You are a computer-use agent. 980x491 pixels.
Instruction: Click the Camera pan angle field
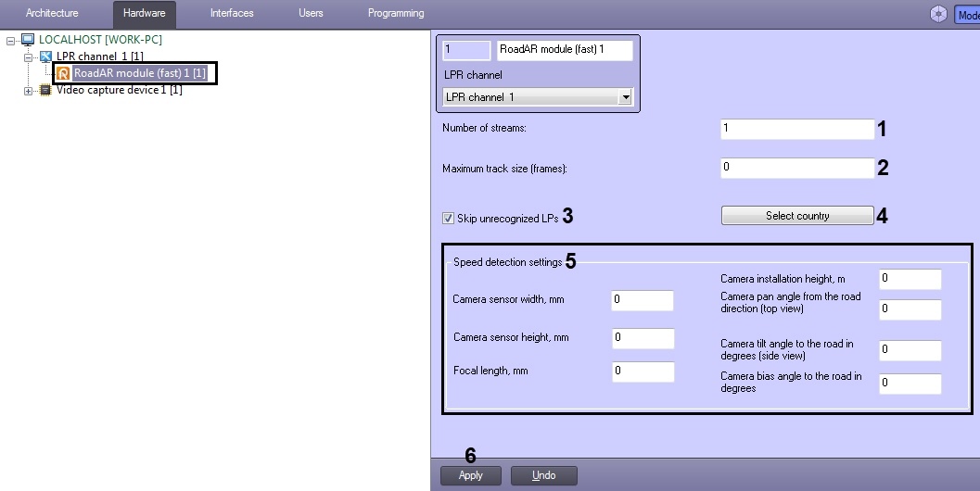coord(910,309)
